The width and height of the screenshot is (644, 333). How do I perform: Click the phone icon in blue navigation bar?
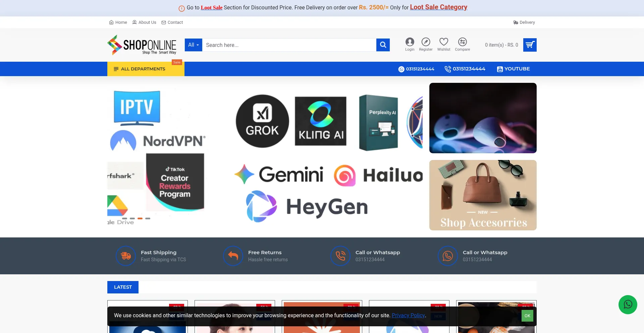click(448, 69)
